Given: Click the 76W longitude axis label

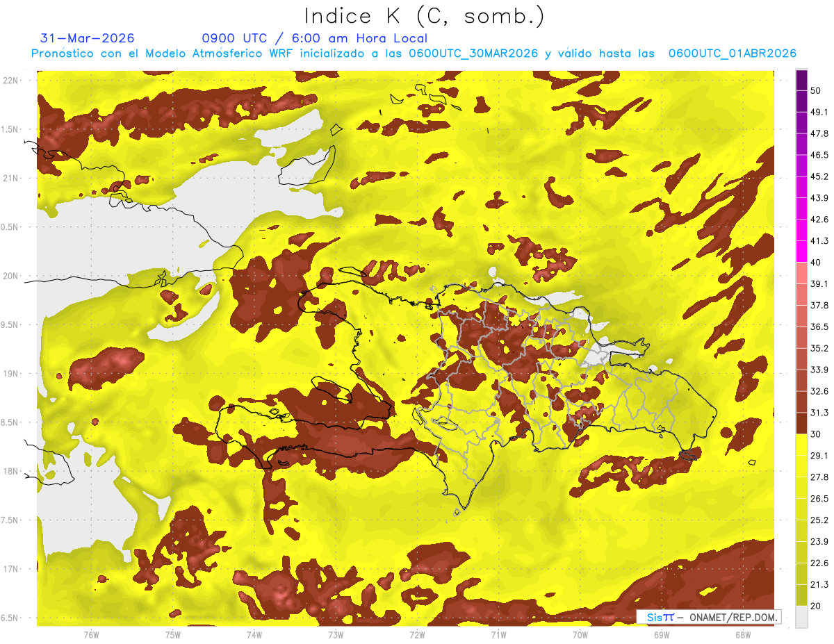Looking at the screenshot, I should pos(91,634).
